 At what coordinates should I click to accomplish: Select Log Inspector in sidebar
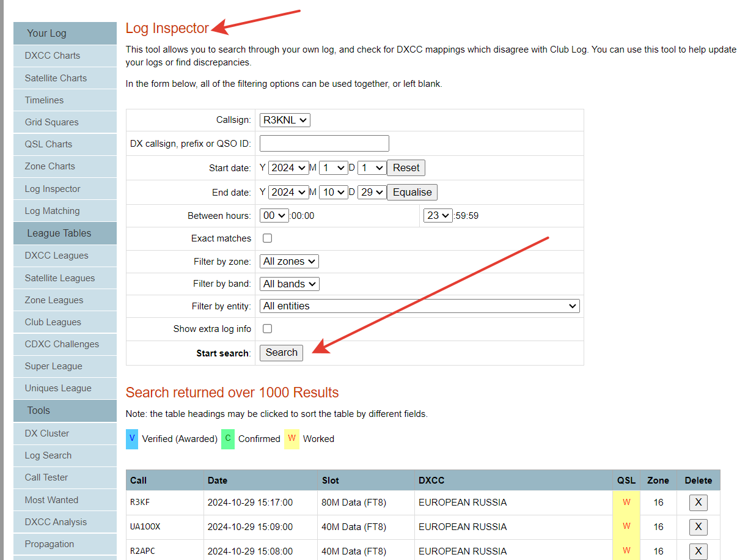click(x=65, y=189)
